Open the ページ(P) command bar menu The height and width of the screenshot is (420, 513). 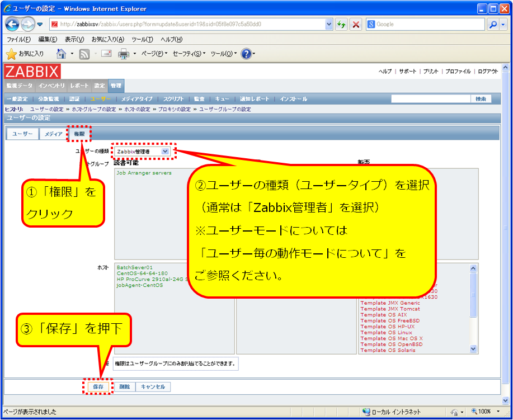point(154,54)
